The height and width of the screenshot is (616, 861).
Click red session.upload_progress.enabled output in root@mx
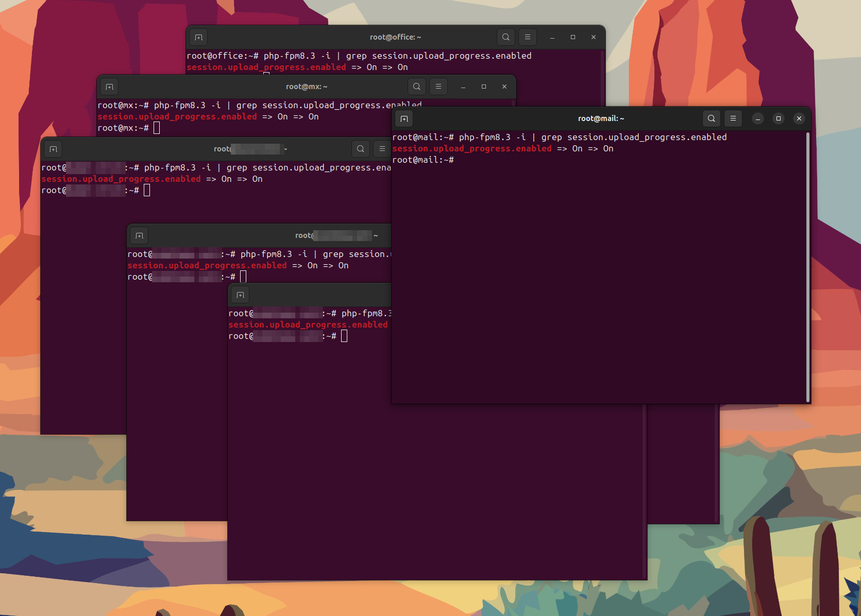click(177, 116)
